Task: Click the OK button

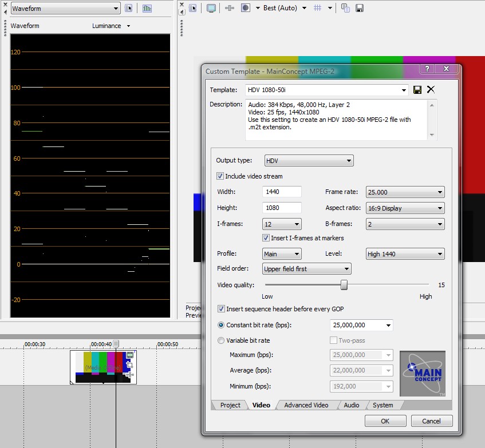Action: click(x=385, y=421)
